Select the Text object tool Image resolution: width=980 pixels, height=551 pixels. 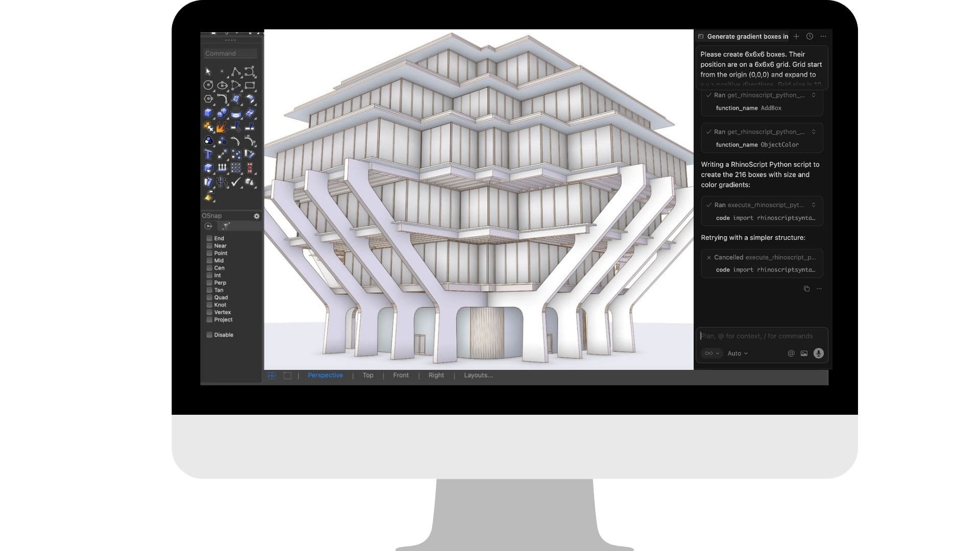coord(208,155)
